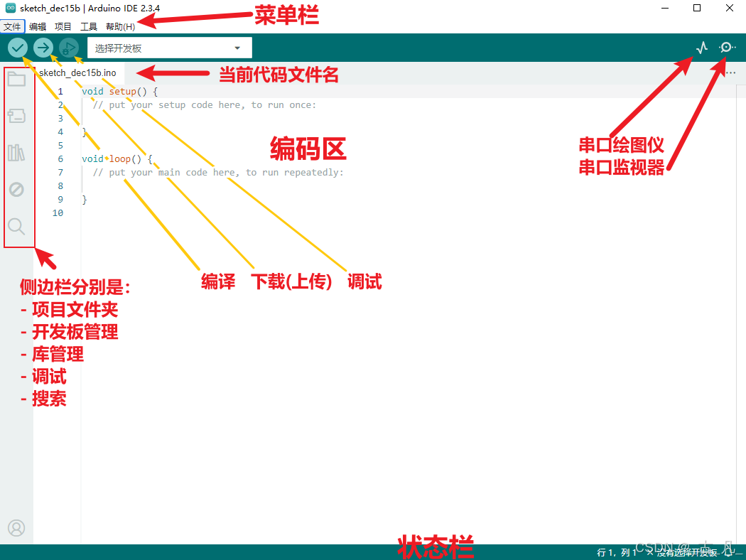
Task: Open the Serial Plotter
Action: point(702,48)
